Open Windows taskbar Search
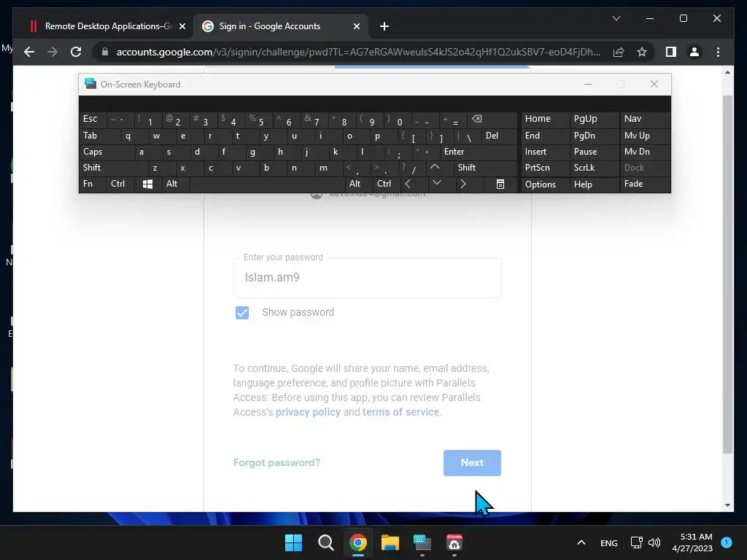Viewport: 747px width, 560px height. (326, 542)
